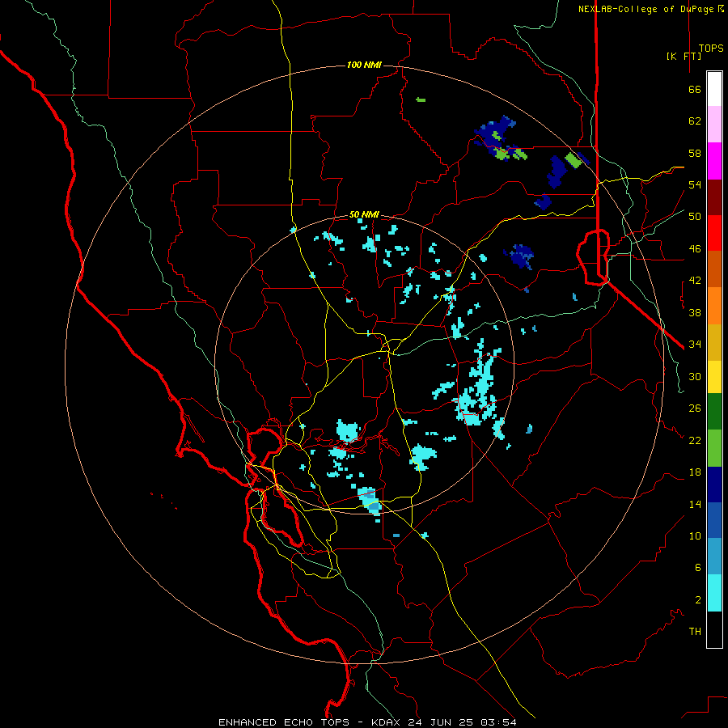Viewport: 728px width, 728px height.
Task: Click the [K FT] units label
Action: click(x=684, y=57)
